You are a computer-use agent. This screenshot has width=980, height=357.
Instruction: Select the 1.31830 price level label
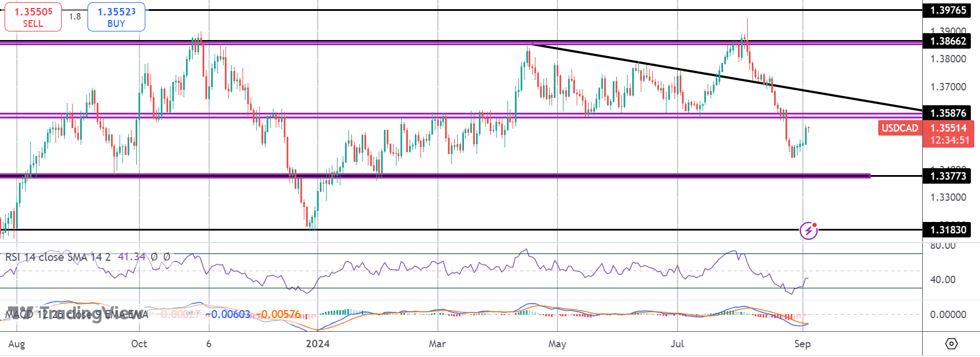click(x=948, y=230)
